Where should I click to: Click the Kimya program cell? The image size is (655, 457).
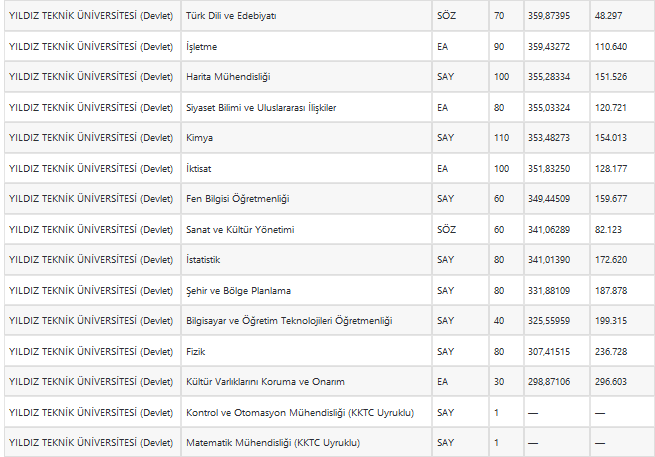click(200, 138)
